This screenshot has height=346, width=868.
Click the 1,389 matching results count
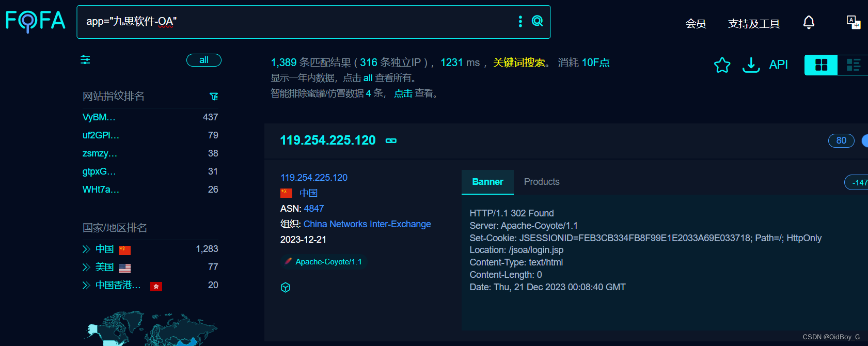pyautogui.click(x=284, y=62)
